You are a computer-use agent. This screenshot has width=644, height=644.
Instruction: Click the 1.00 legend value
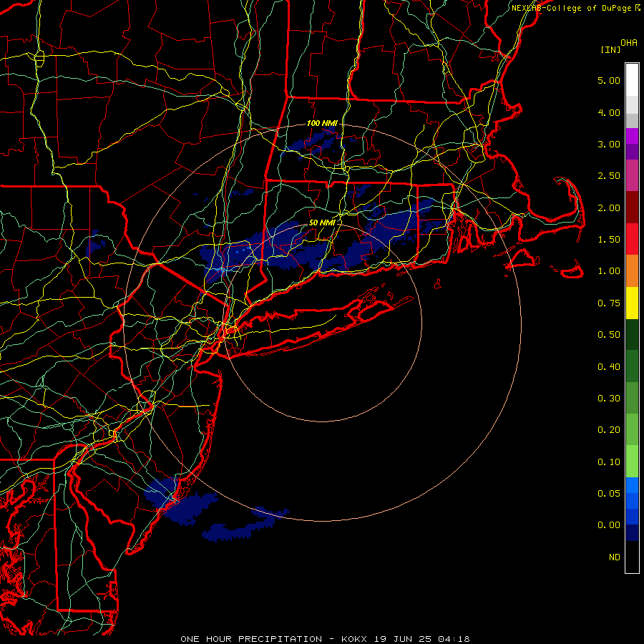[x=609, y=271]
